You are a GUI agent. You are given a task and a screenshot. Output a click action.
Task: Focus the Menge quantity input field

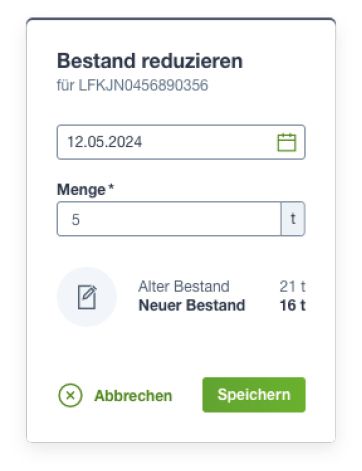(x=169, y=219)
